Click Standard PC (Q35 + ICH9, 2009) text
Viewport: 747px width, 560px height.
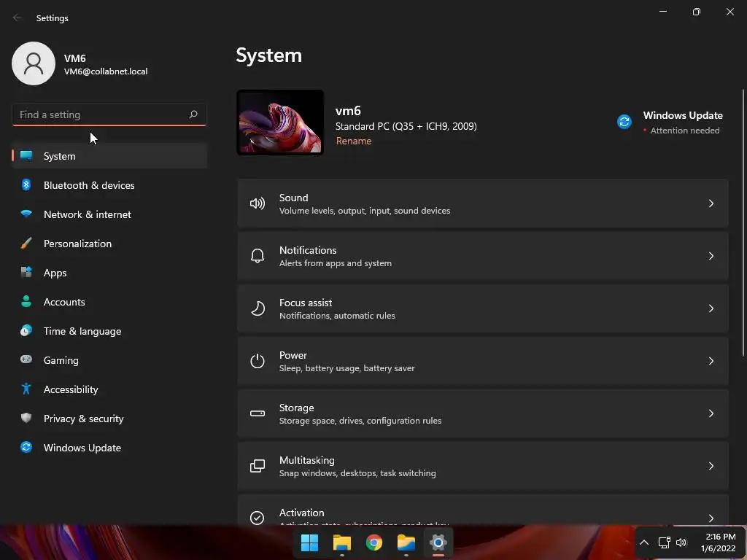(x=406, y=126)
